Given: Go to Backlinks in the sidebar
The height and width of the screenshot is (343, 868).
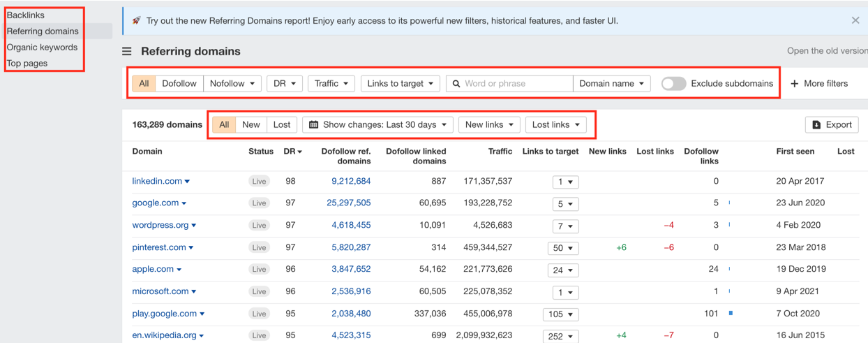Looking at the screenshot, I should click(26, 15).
